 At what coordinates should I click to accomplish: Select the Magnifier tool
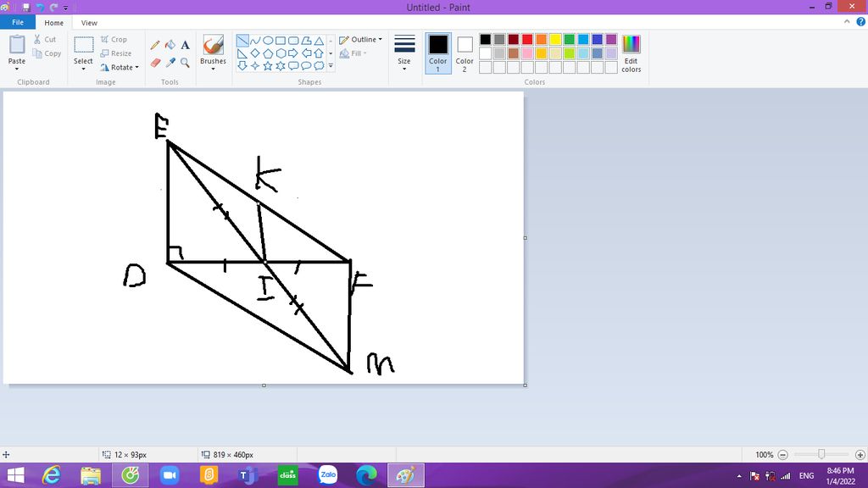[x=186, y=63]
